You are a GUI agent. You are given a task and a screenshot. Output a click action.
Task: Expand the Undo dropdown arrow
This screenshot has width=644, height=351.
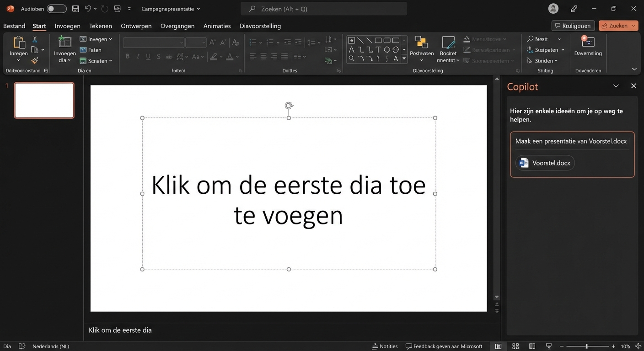[x=94, y=8]
